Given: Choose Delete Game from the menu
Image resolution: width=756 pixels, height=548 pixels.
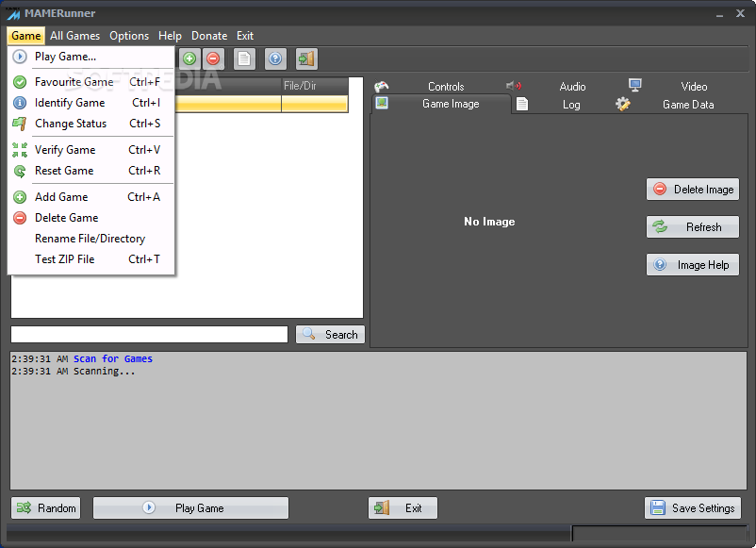Looking at the screenshot, I should [90, 218].
